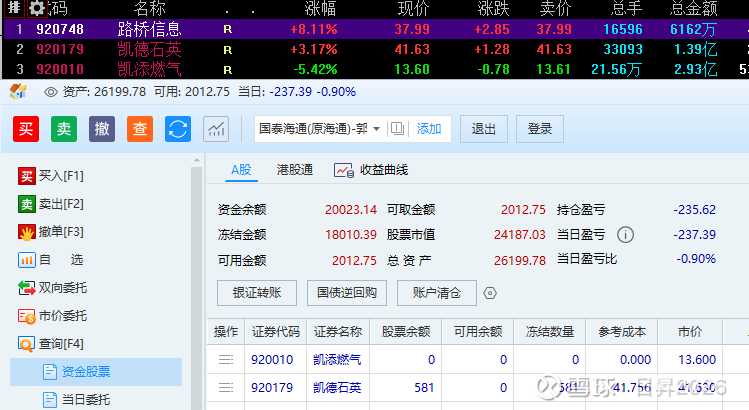The height and width of the screenshot is (410, 749).
Task: Switch to the 港股通 tab
Action: 295,170
